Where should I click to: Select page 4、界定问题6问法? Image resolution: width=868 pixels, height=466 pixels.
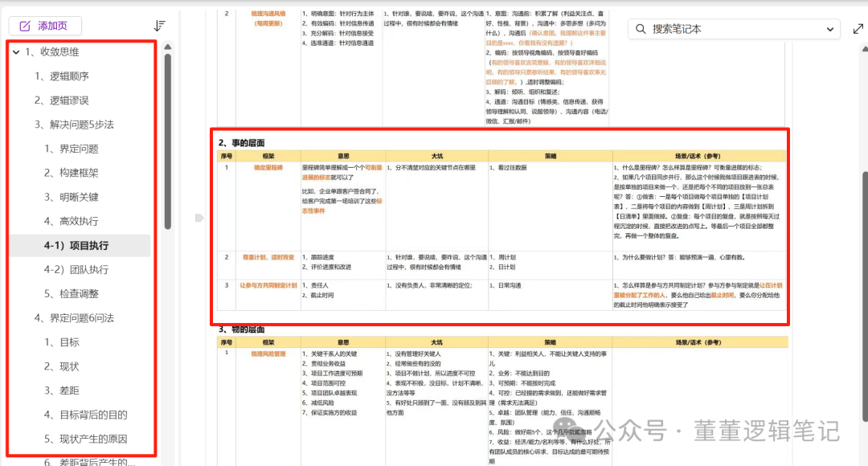coord(74,318)
